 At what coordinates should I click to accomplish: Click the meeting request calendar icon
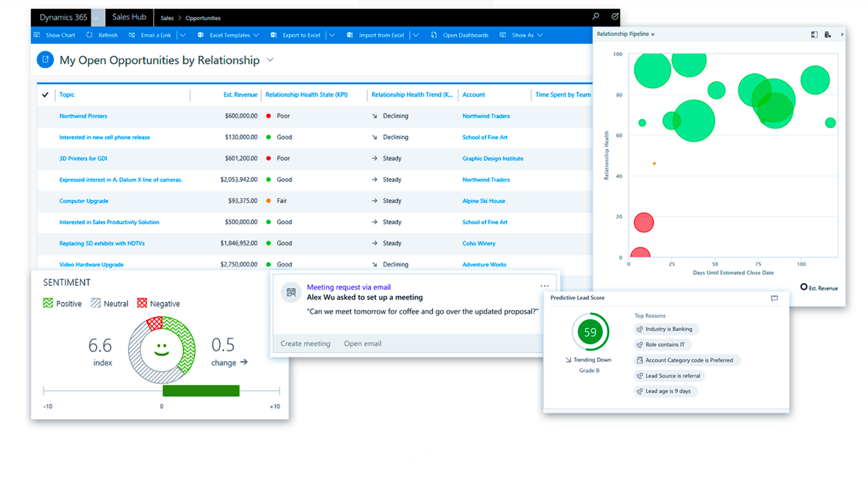291,292
